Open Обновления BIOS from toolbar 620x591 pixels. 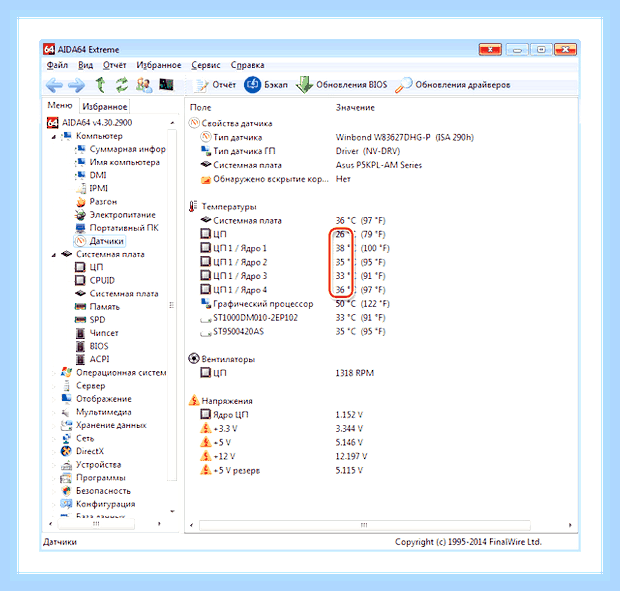pyautogui.click(x=342, y=85)
